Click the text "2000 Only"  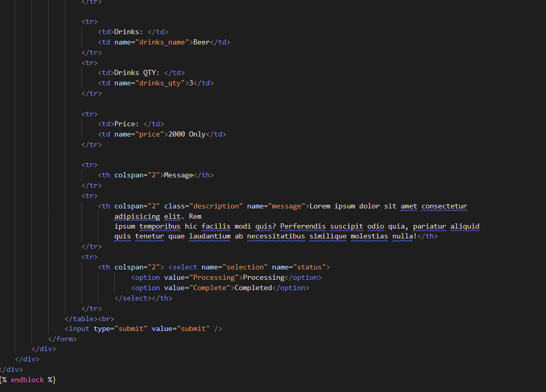tap(187, 134)
